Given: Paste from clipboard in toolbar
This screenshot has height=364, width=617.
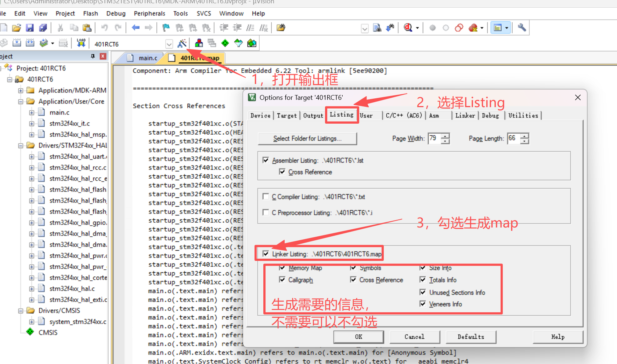Looking at the screenshot, I should (87, 28).
